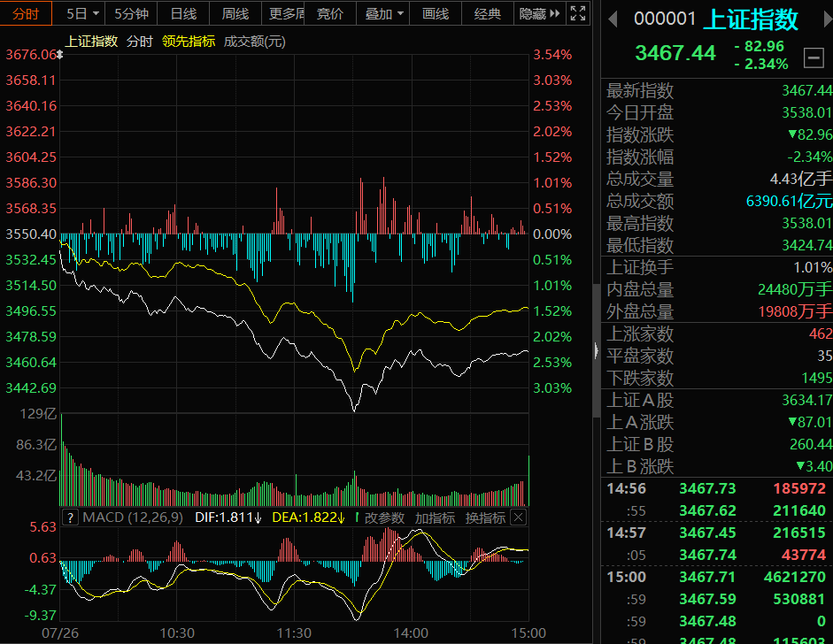Click the 000001 stock code
This screenshot has height=644, width=833.
665,19
